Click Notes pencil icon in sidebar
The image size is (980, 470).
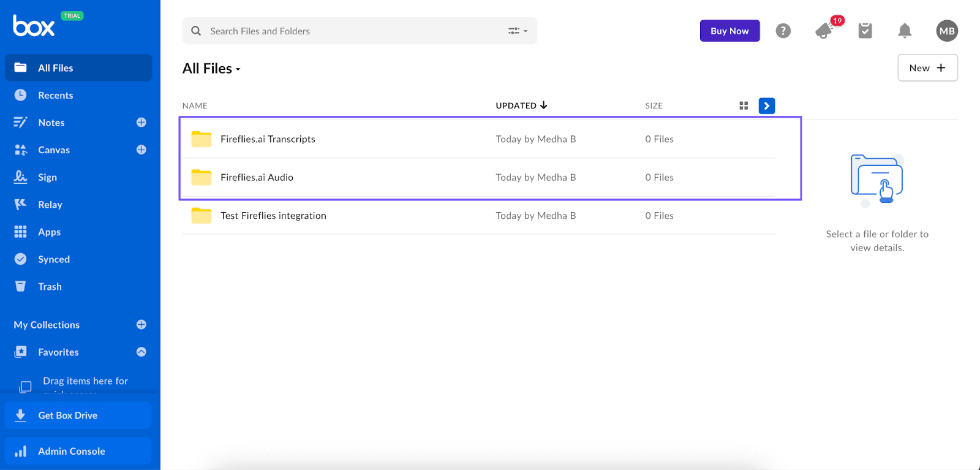(20, 123)
